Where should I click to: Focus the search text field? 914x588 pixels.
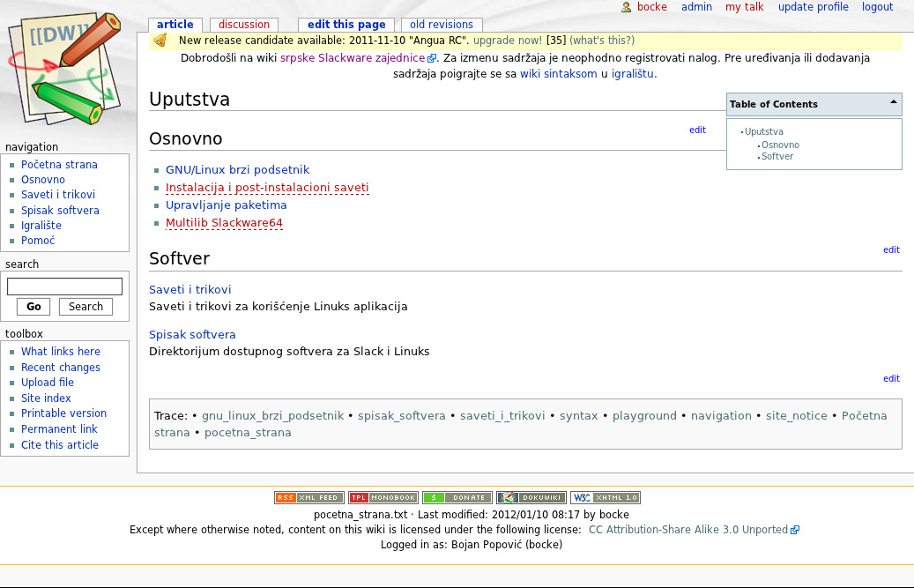coord(64,287)
